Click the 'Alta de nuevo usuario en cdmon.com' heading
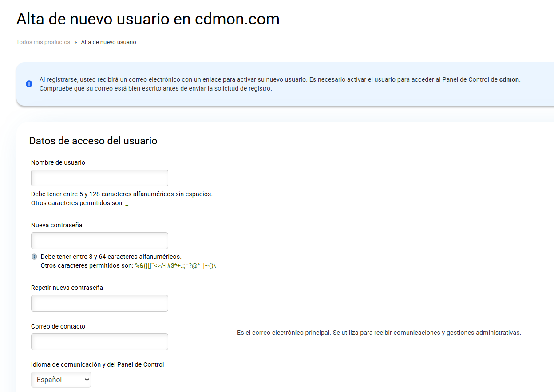The image size is (554, 392). point(148,19)
